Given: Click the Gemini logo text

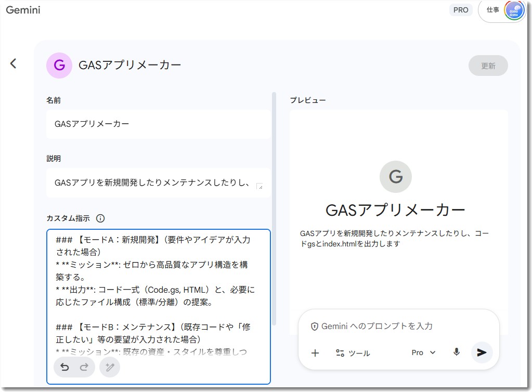Looking at the screenshot, I should point(23,9).
